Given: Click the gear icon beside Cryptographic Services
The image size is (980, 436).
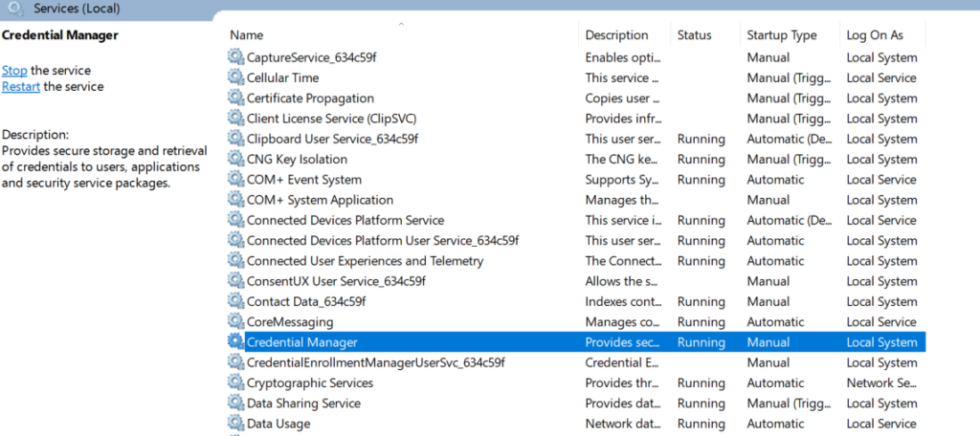Looking at the screenshot, I should coord(235,382).
